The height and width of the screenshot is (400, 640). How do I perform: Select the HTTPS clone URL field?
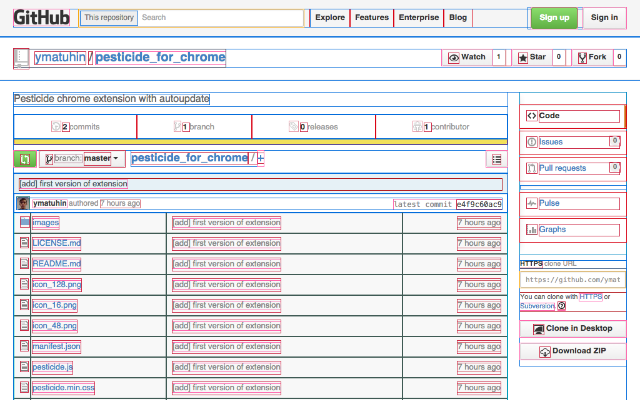pos(573,280)
